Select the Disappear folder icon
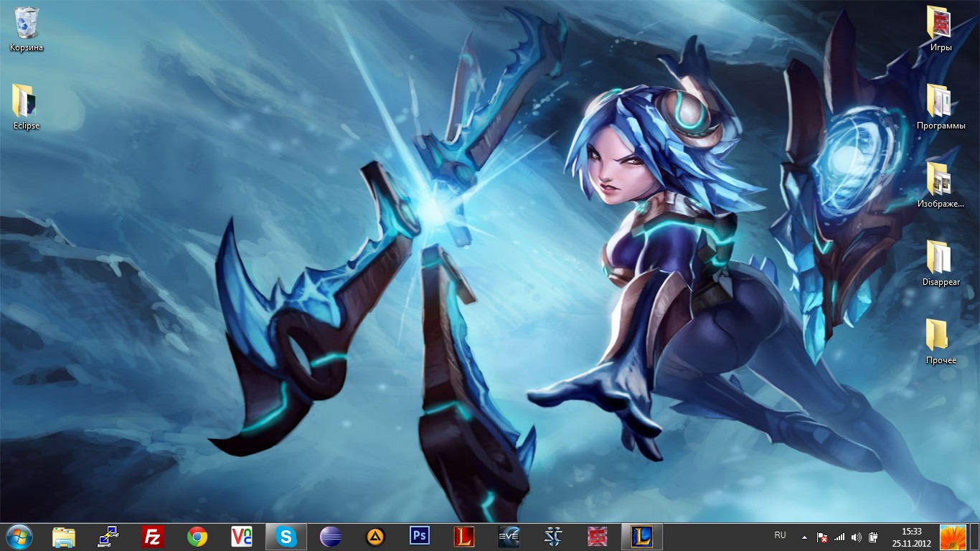The width and height of the screenshot is (980, 551). click(941, 264)
